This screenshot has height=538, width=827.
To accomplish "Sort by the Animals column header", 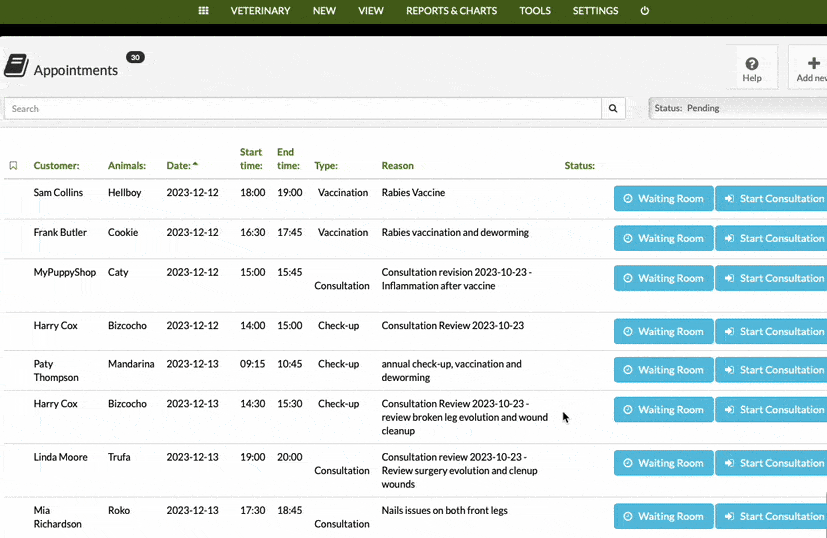I will click(127, 166).
